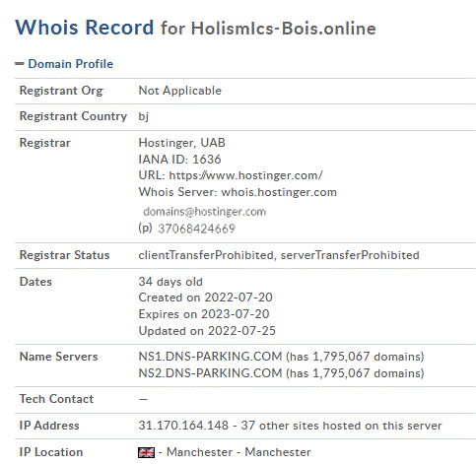Click the IP address 31.170.164.148
The image size is (476, 464).
(x=183, y=426)
